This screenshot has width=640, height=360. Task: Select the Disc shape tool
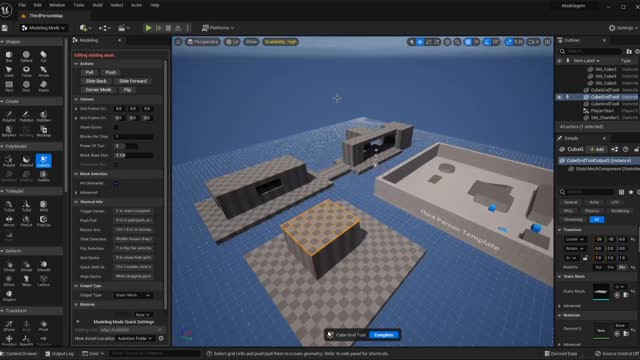tap(26, 86)
